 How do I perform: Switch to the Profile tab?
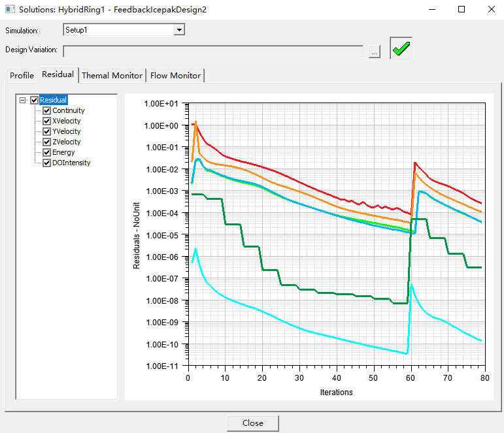pos(22,76)
